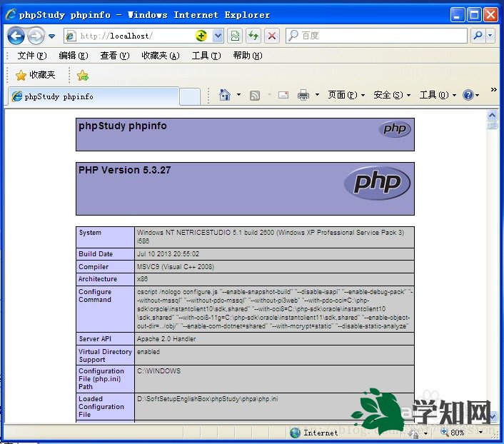
Task: Click the 'phpStudy phpinfo' page heading
Action: [x=123, y=126]
